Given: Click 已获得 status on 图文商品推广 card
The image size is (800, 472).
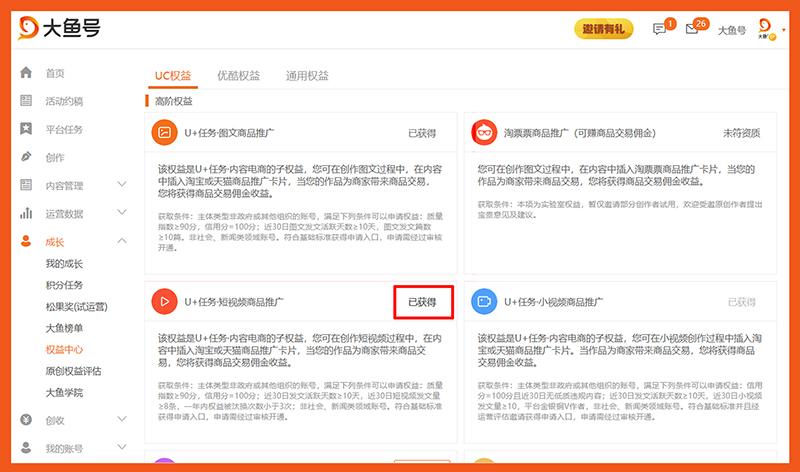Looking at the screenshot, I should [x=422, y=133].
